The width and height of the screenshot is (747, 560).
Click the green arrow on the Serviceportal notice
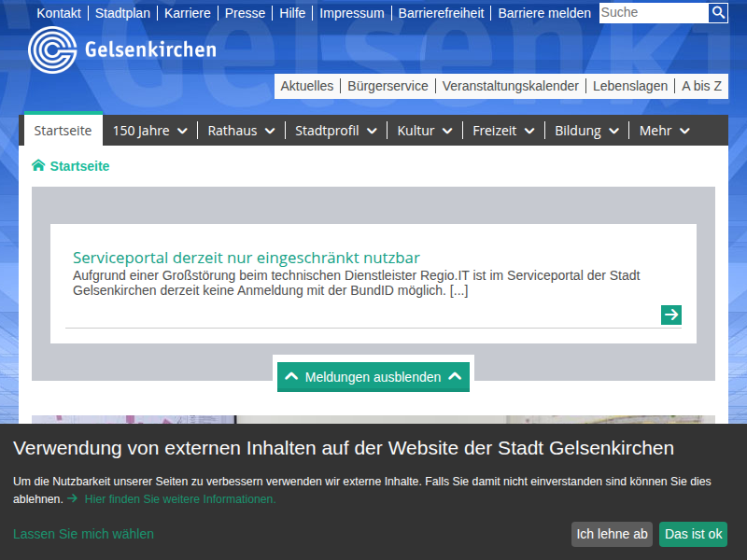[670, 315]
